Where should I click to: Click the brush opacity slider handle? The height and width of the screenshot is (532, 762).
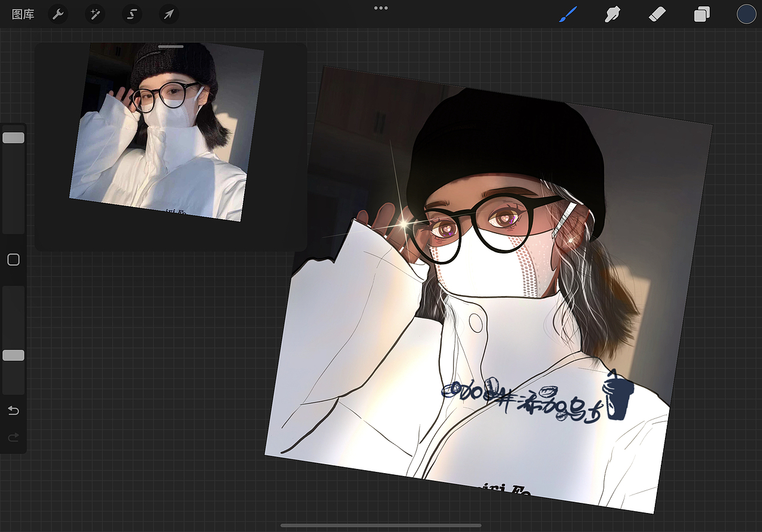13,355
